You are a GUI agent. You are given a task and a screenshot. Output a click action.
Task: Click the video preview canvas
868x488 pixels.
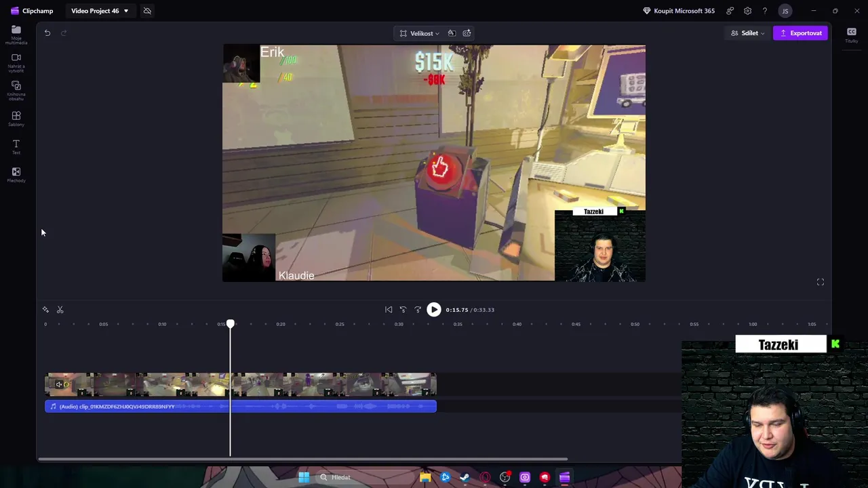pos(434,163)
